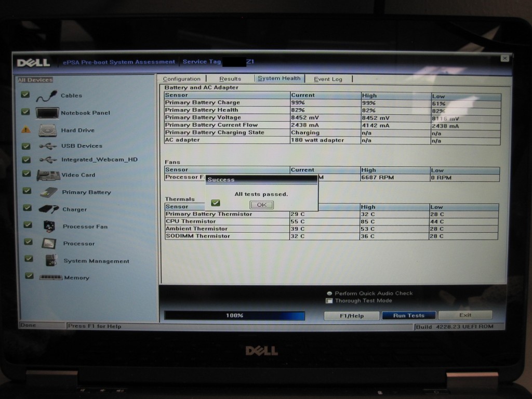The height and width of the screenshot is (399, 532).
Task: Select the Memory module icon
Action: [51, 277]
